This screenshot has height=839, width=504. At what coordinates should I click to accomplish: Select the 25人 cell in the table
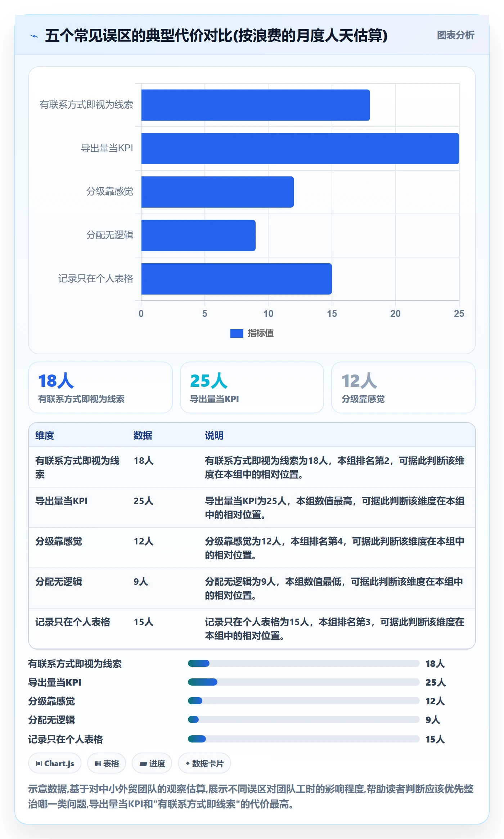click(x=144, y=501)
